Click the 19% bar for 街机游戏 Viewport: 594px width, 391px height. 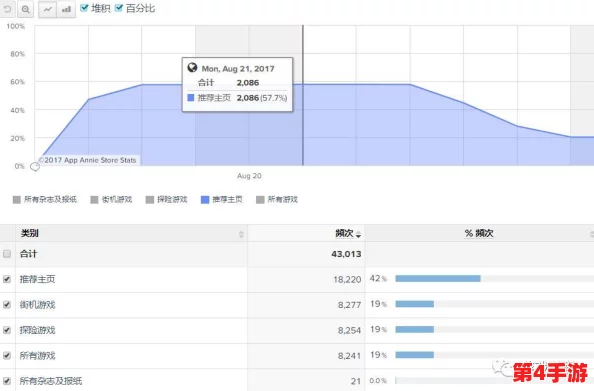(x=414, y=304)
